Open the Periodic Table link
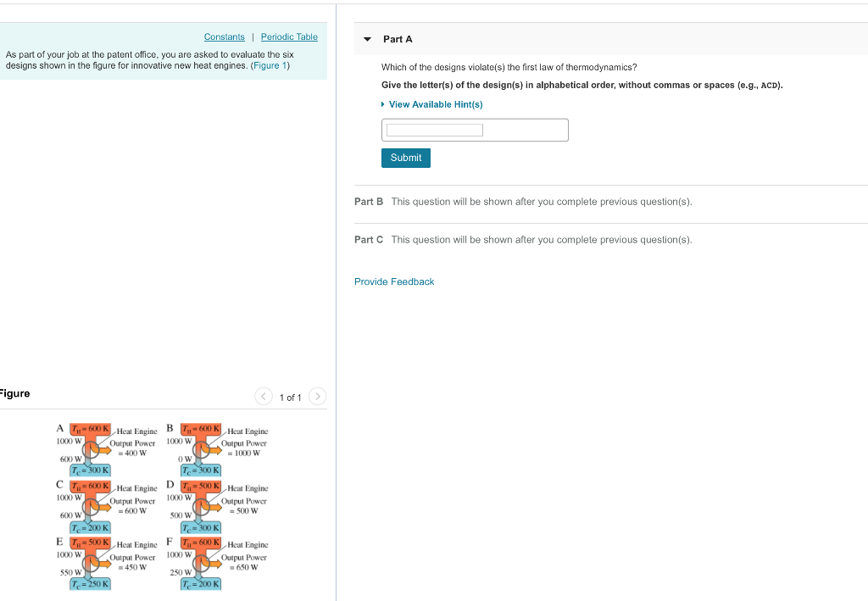868x601 pixels. [x=289, y=36]
